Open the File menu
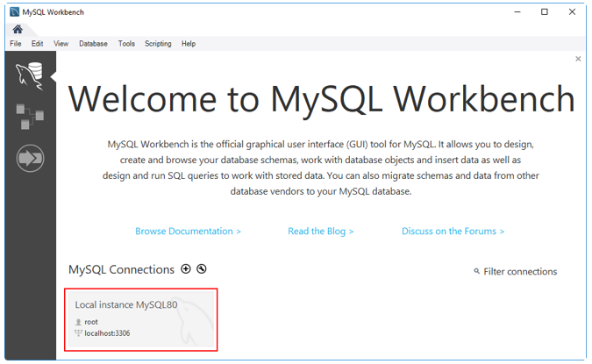Screen dimensions: 592x364 pos(16,44)
